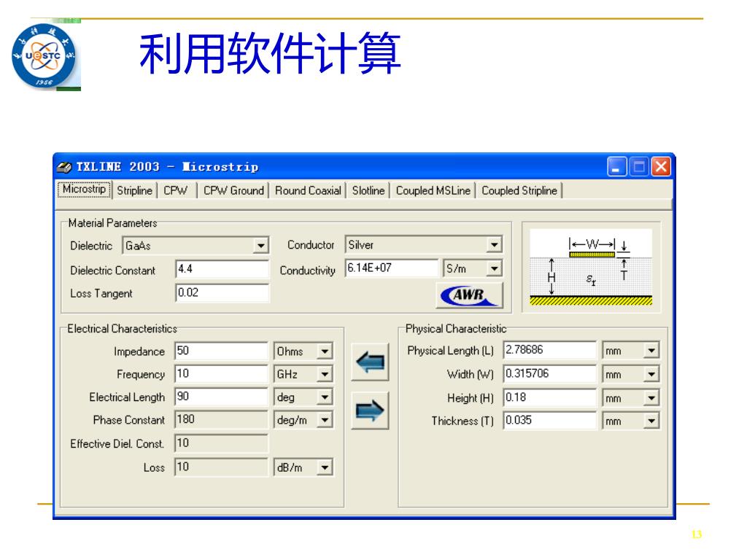Maximize the TXLINE 2003 window
The height and width of the screenshot is (560, 747).
point(639,167)
